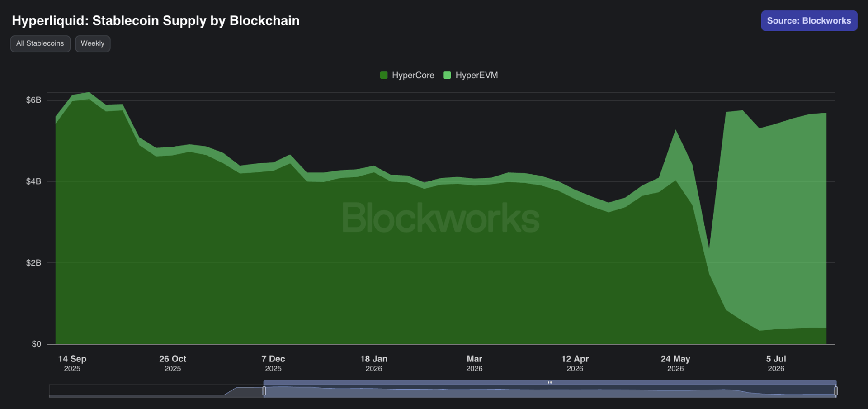Click the 18 Jan 2026 axis label
Screen dimensions: 868x409
coord(374,363)
